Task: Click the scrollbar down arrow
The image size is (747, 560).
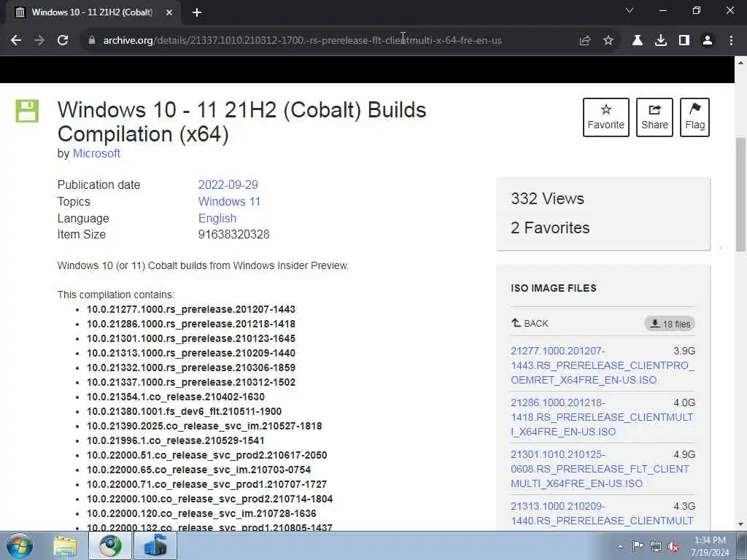Action: (741, 524)
